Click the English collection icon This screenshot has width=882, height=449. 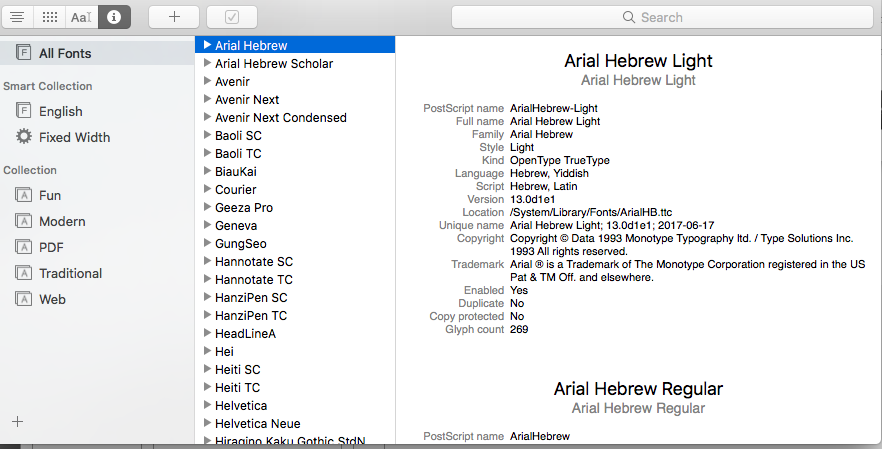click(x=23, y=111)
